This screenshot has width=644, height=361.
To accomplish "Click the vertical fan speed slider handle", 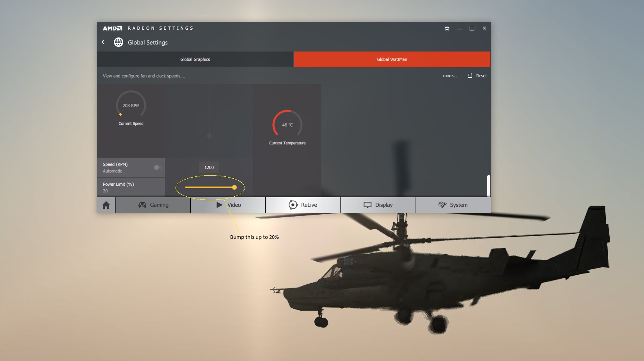I will click(209, 136).
